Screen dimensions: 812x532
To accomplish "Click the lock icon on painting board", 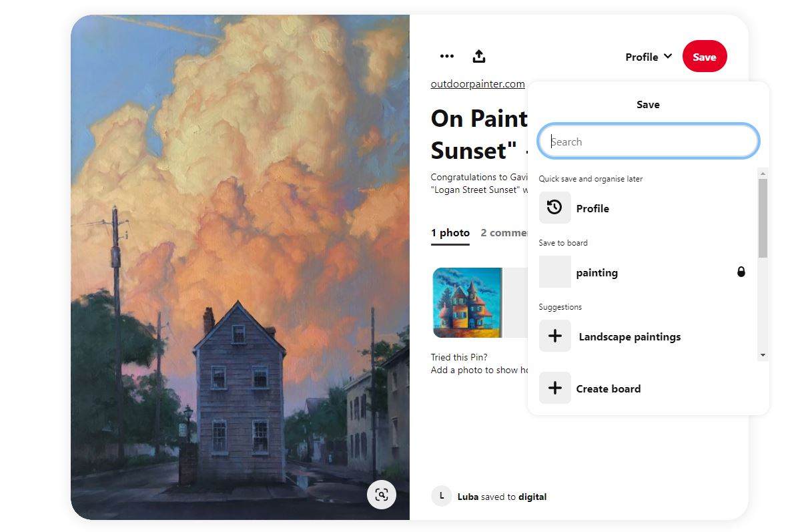I will 741,272.
